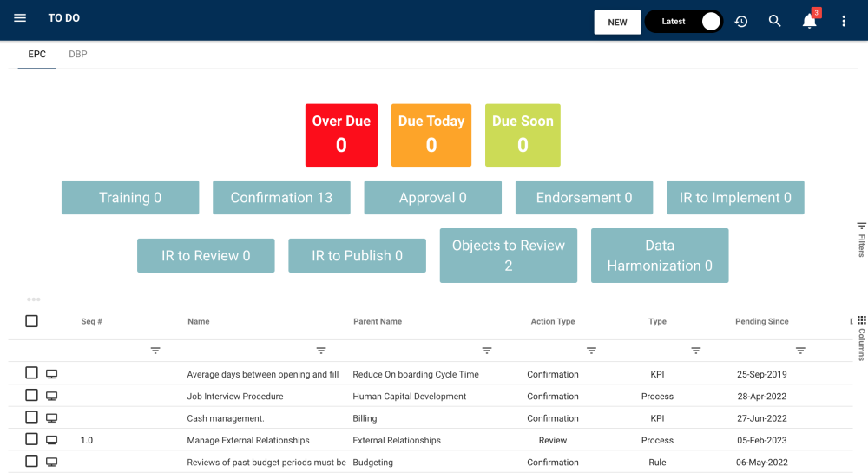The width and height of the screenshot is (868, 473).
Task: Click the search magnifier icon
Action: click(774, 22)
